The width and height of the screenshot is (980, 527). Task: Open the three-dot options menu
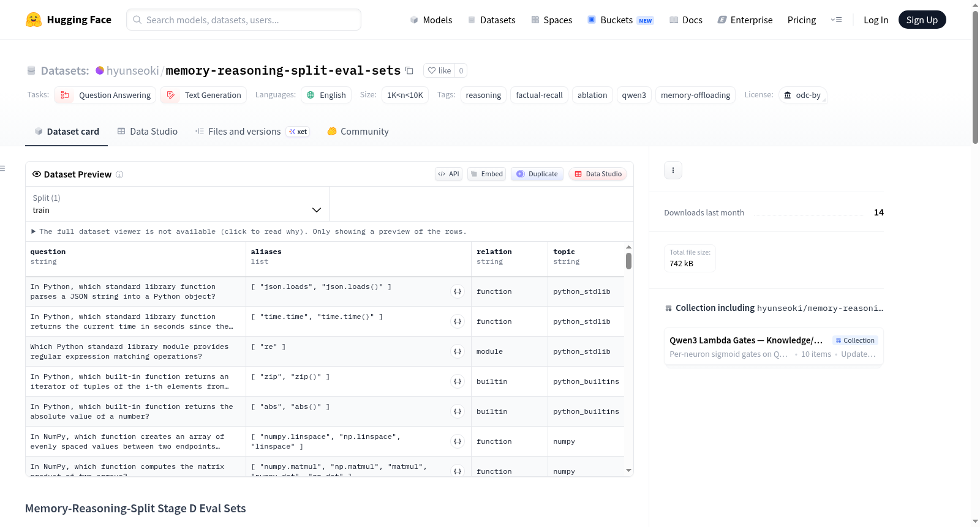(673, 170)
